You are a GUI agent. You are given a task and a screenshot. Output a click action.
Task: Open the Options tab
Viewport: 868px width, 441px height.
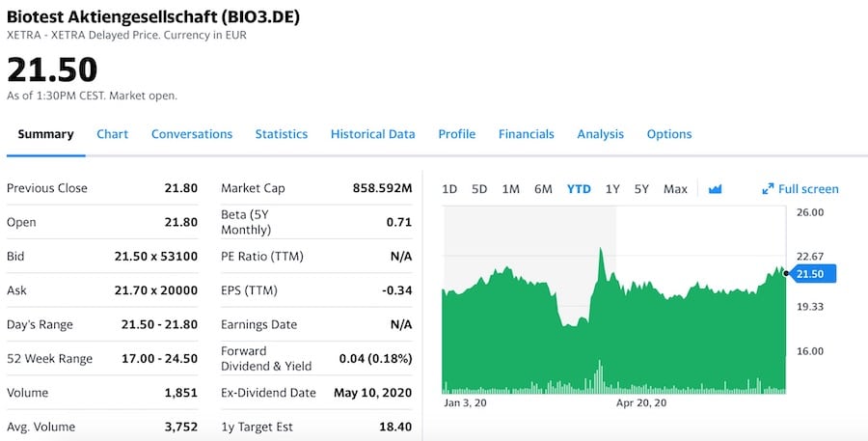coord(668,134)
